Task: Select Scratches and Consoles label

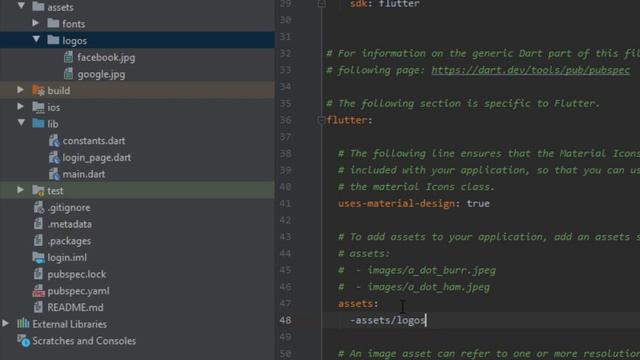Action: (x=84, y=341)
